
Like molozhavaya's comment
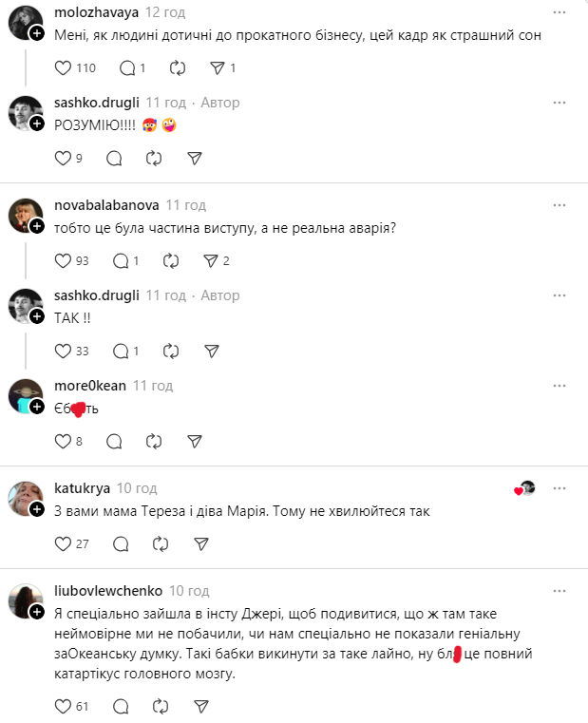click(x=65, y=68)
